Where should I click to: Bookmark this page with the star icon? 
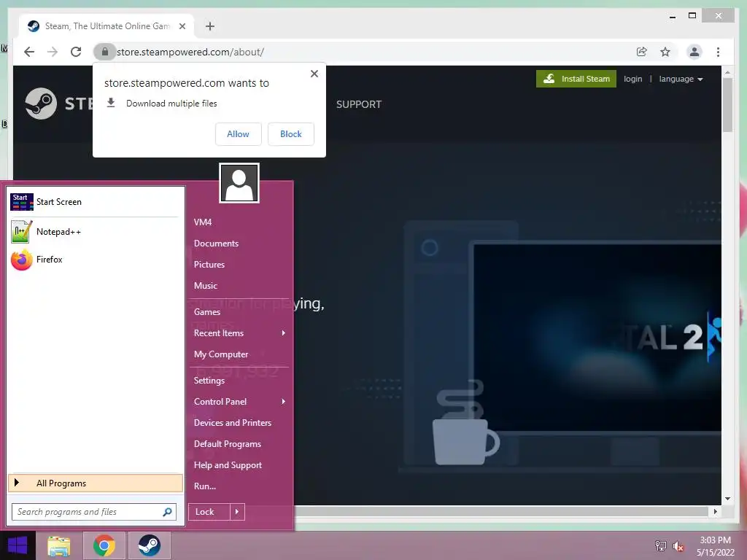tap(665, 52)
